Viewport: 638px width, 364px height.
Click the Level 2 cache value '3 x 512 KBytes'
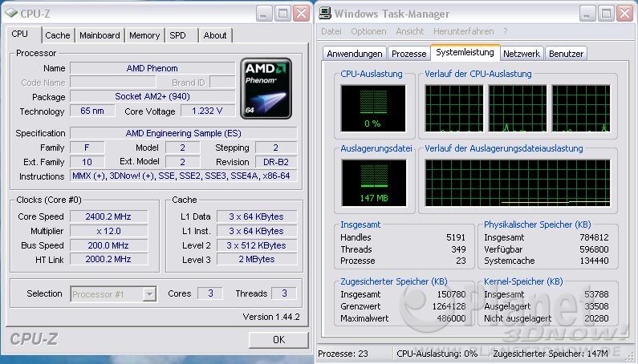[257, 245]
